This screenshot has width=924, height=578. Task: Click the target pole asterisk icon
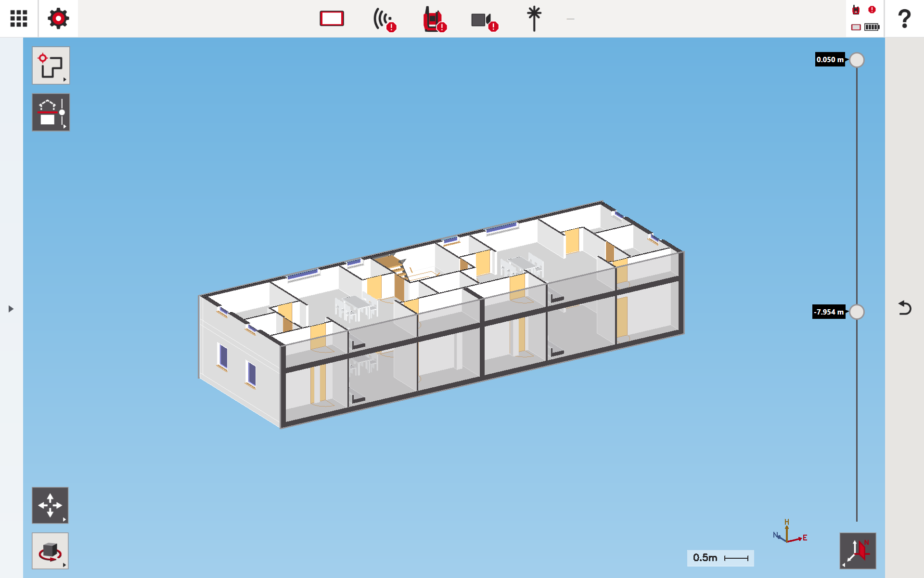pyautogui.click(x=534, y=19)
